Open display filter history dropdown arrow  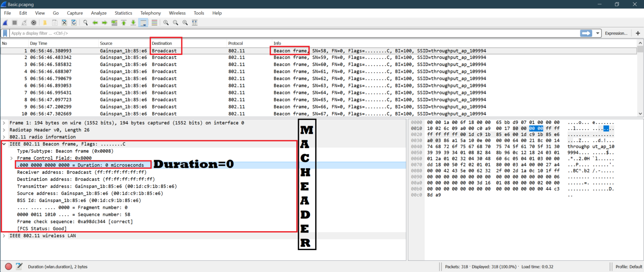597,33
